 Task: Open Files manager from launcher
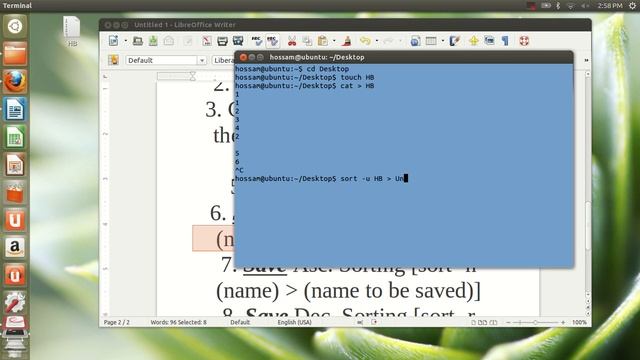pyautogui.click(x=15, y=53)
